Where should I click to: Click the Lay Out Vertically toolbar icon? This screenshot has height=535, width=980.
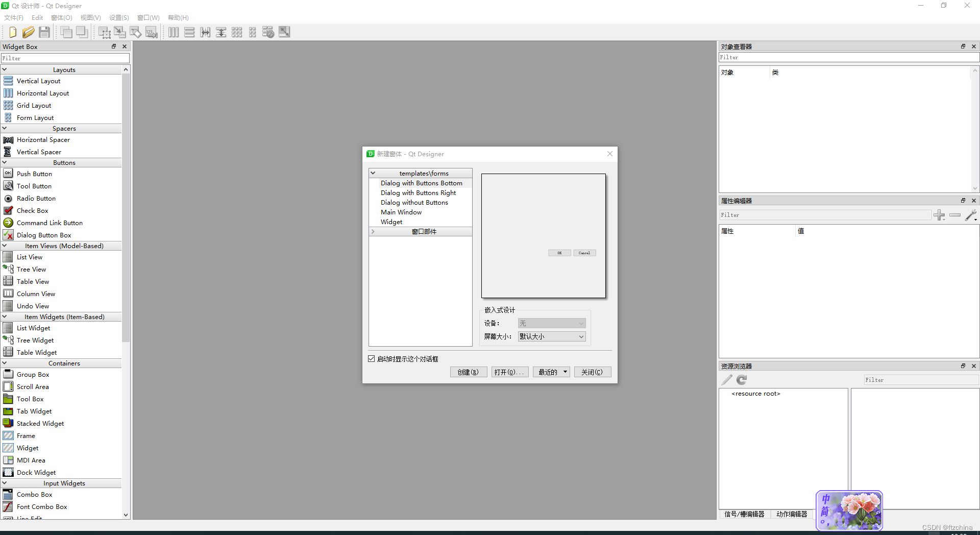[189, 32]
